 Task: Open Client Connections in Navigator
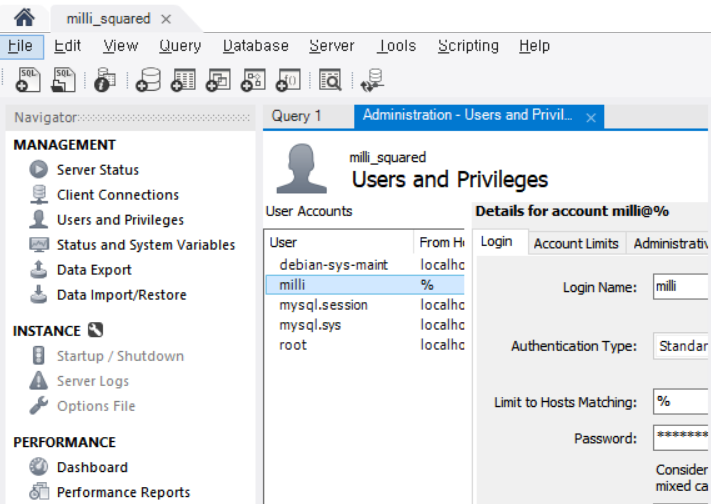[118, 195]
